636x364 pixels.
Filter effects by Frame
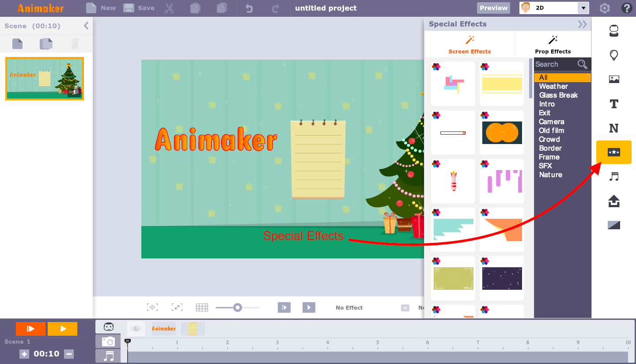tap(549, 157)
